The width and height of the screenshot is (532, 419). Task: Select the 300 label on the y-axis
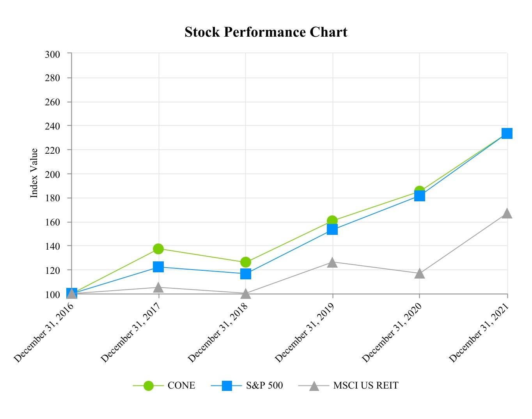[52, 54]
